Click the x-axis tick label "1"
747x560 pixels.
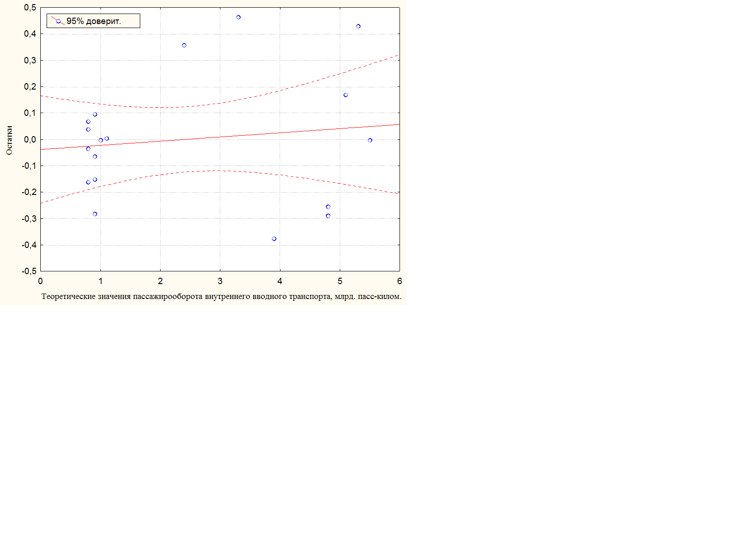[100, 281]
